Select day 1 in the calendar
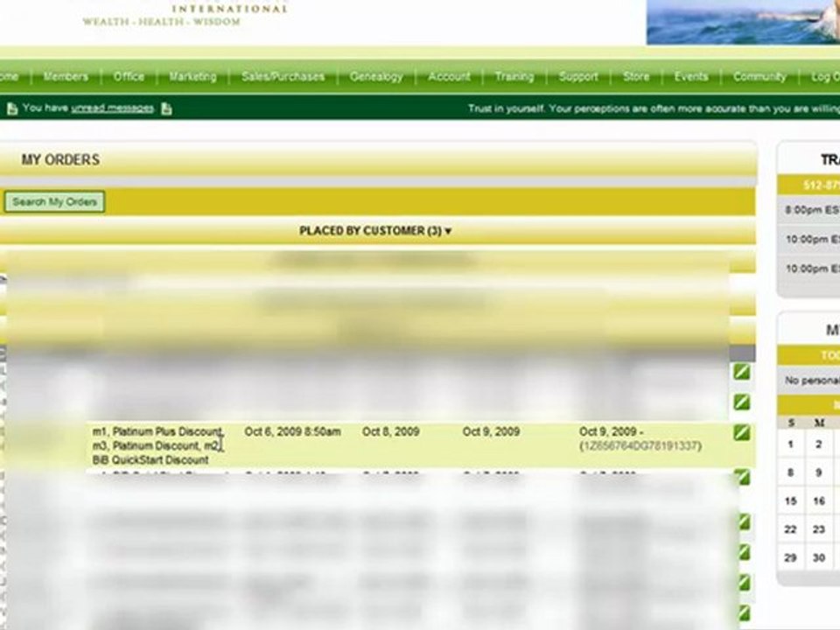 [x=791, y=444]
